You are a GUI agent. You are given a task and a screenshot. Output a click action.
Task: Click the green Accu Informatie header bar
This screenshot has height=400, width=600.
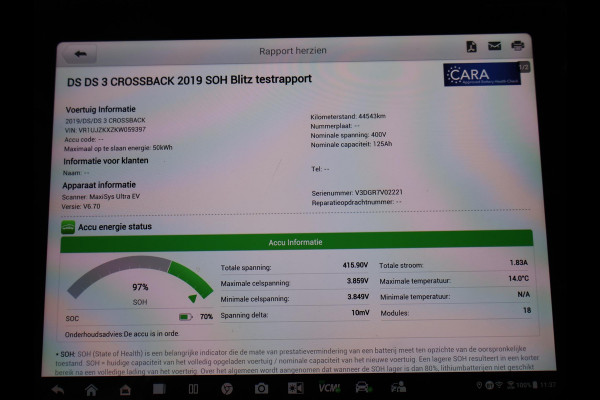click(x=295, y=243)
